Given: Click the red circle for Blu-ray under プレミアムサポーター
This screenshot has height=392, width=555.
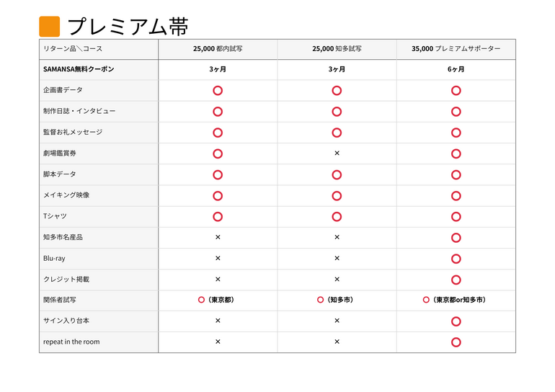Looking at the screenshot, I should 456,259.
